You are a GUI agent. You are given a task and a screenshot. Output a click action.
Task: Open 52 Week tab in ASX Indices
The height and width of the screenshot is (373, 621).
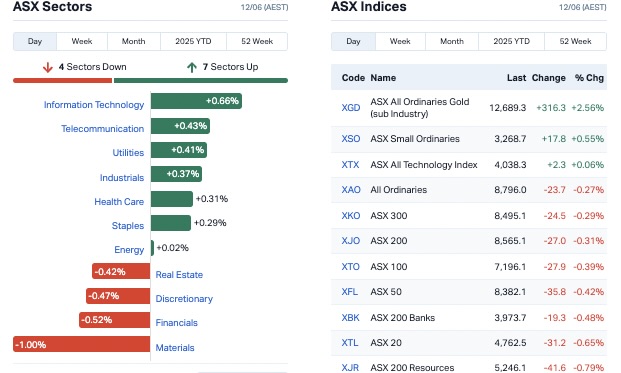tap(575, 42)
